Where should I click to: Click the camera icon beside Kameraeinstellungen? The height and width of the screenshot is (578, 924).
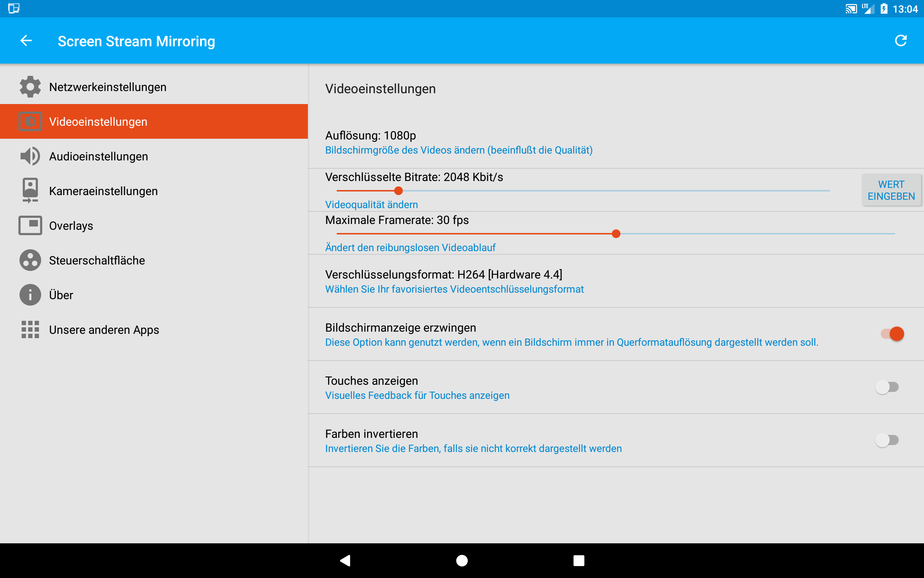(x=30, y=190)
